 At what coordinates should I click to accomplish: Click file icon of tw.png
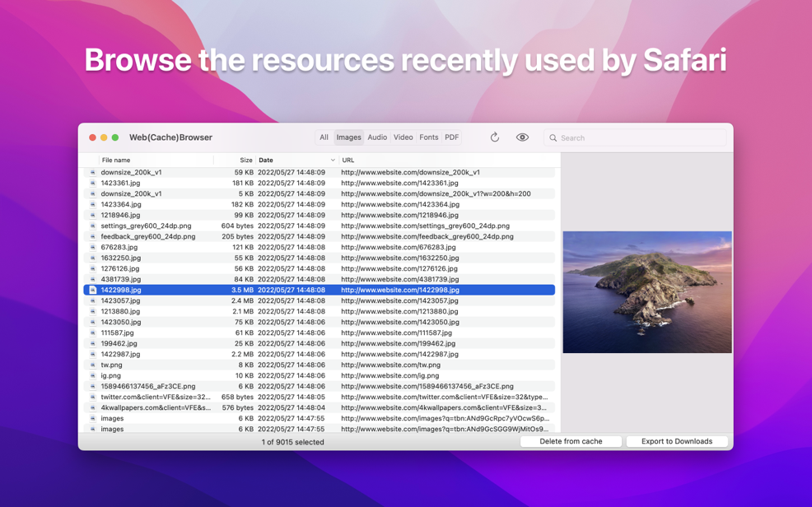click(93, 365)
